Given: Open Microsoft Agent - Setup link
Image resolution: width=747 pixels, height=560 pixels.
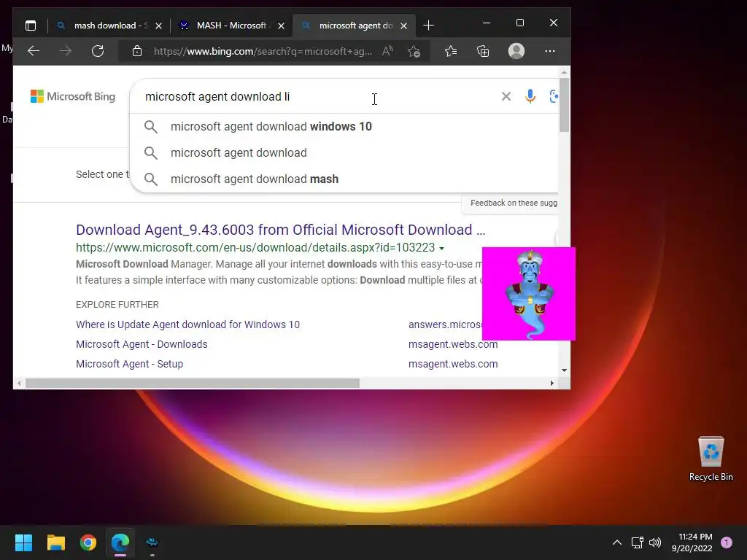Looking at the screenshot, I should [130, 364].
